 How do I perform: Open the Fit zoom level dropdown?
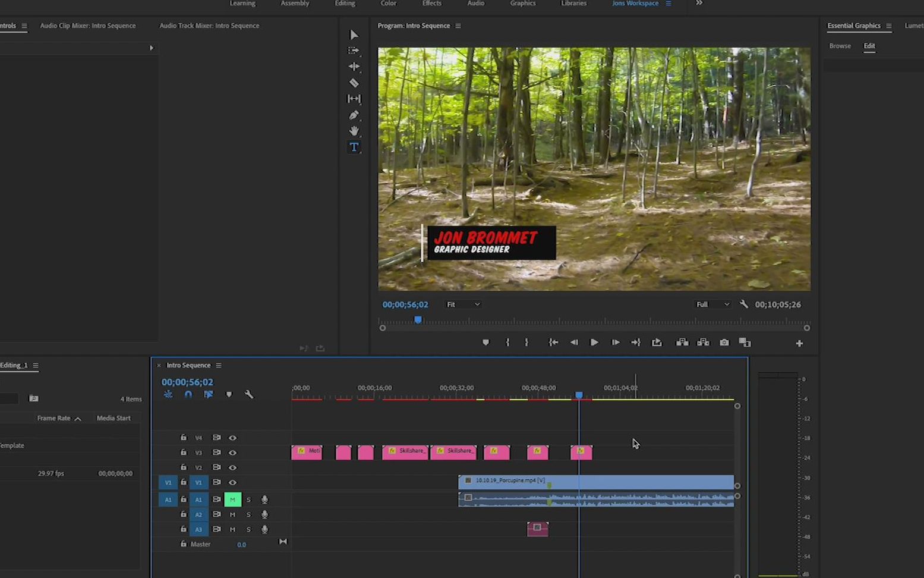(x=463, y=304)
